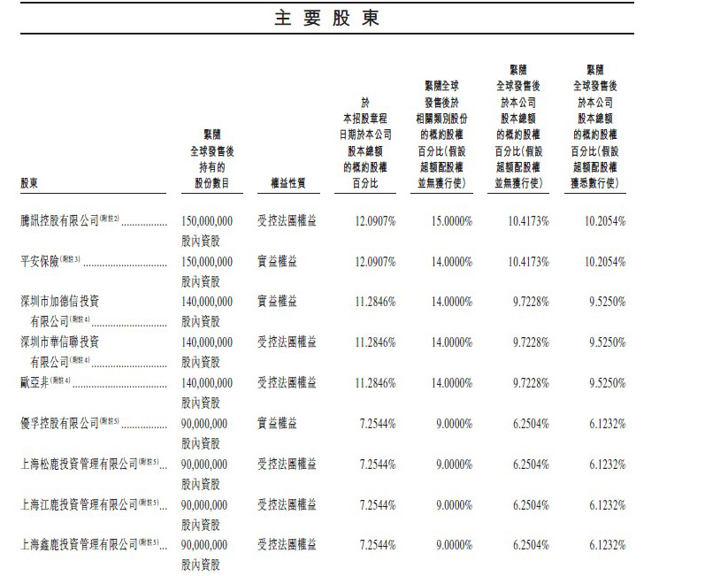The width and height of the screenshot is (728, 576).
Task: Click 股內資股 under the 騰訊控股 share count
Action: pyautogui.click(x=201, y=241)
